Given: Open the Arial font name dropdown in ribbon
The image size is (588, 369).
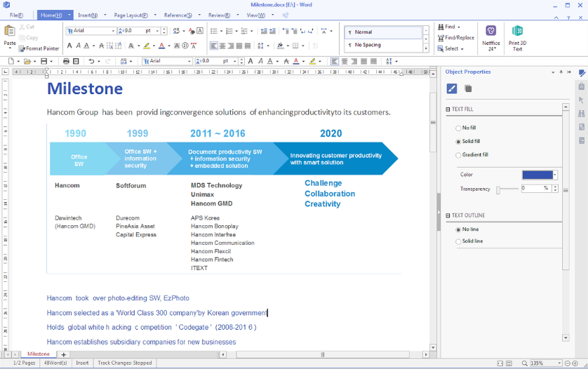Looking at the screenshot, I should (x=113, y=31).
